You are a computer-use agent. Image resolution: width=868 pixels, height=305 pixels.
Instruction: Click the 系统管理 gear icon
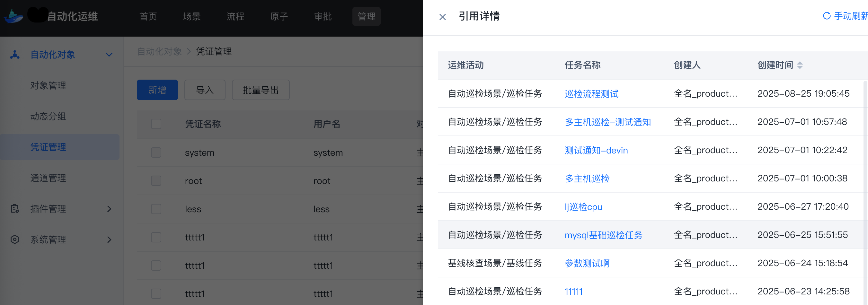(14, 240)
